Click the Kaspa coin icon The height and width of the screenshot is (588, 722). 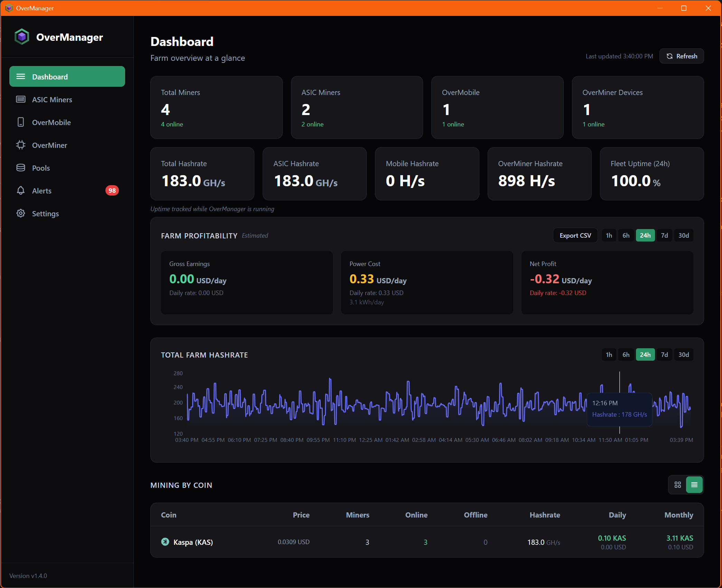pyautogui.click(x=165, y=542)
